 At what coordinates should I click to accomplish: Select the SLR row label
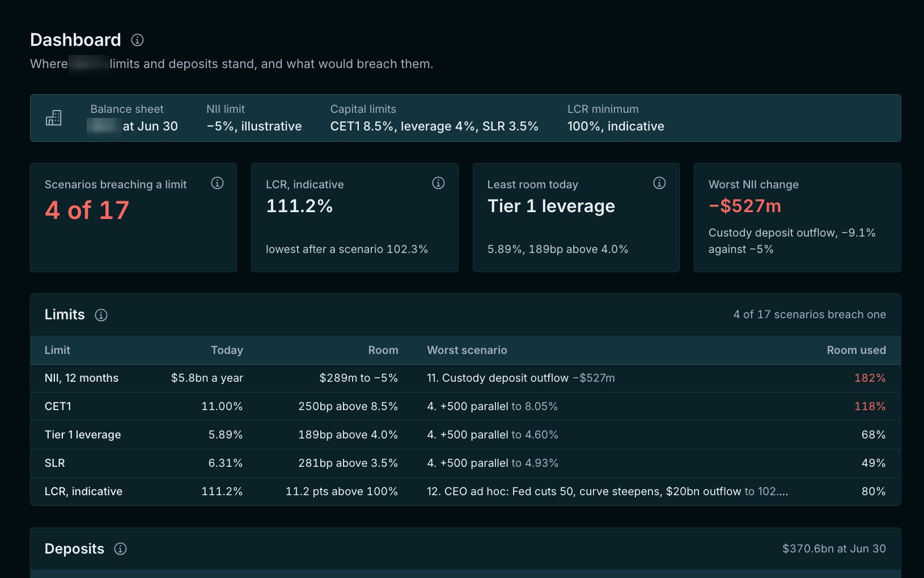click(x=54, y=463)
